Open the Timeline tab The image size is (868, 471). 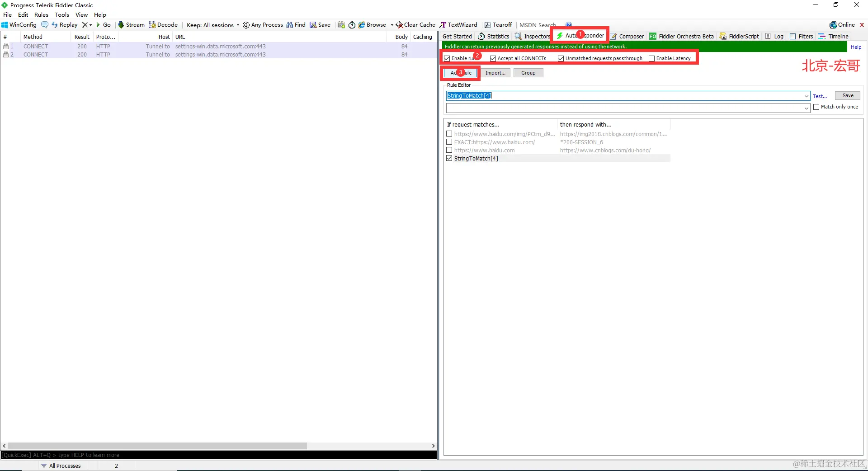[x=833, y=36]
